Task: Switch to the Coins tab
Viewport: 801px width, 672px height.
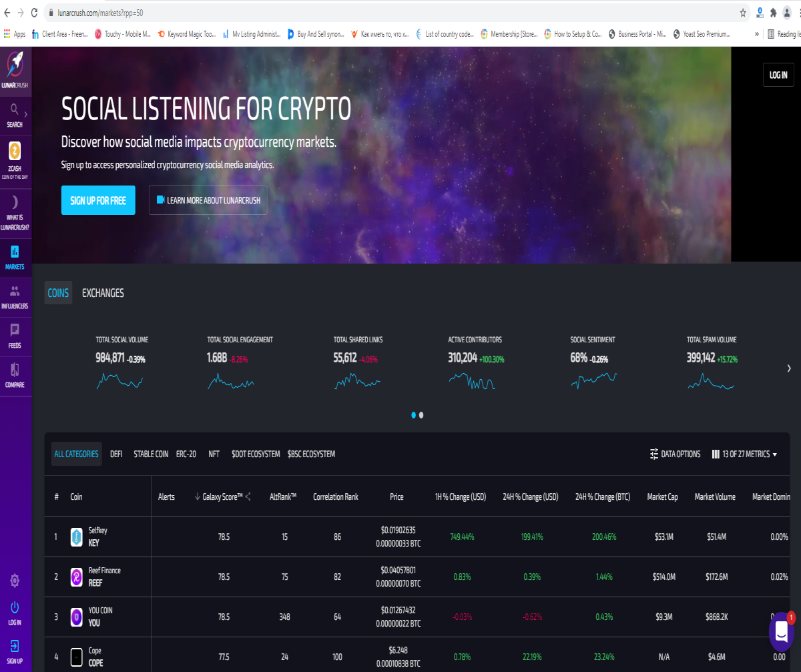Action: pos(58,293)
